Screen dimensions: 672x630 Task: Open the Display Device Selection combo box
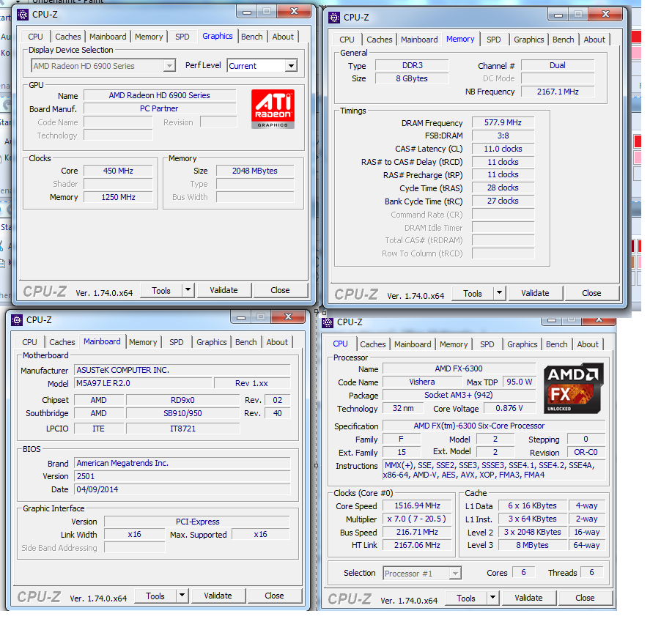click(x=169, y=66)
